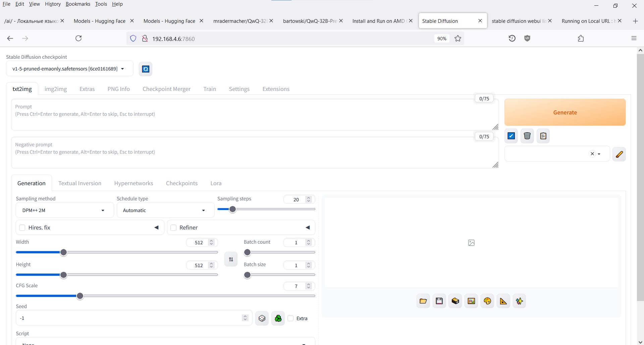Go back with browser arrow
The width and height of the screenshot is (644, 345).
click(10, 38)
